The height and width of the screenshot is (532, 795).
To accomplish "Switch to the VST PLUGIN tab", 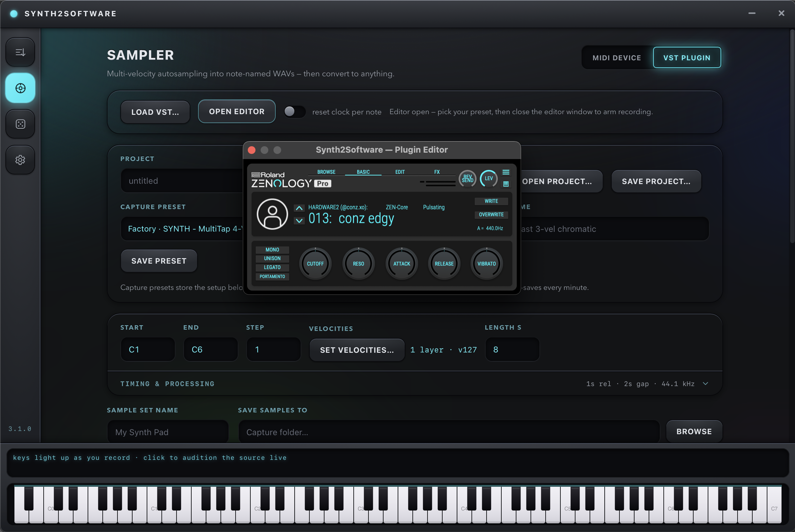I will tap(687, 58).
